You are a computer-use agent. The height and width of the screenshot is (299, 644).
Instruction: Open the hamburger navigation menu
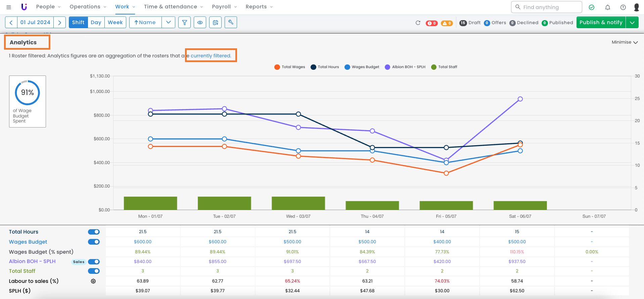pyautogui.click(x=9, y=7)
